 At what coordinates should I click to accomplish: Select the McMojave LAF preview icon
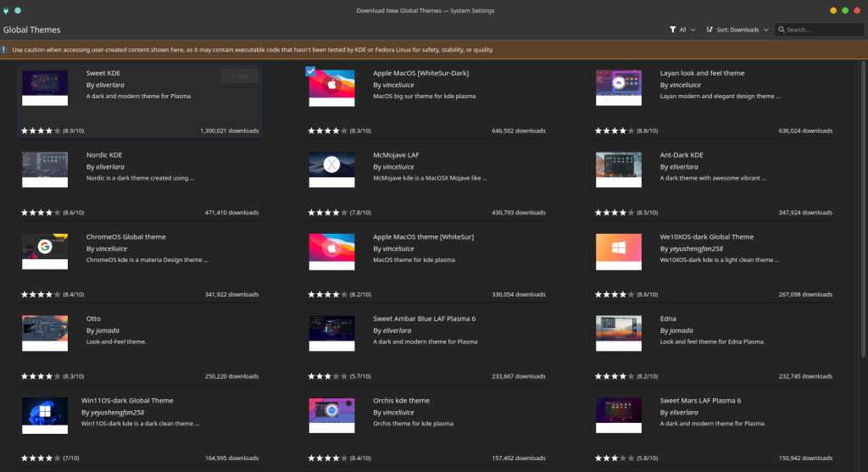pos(331,169)
